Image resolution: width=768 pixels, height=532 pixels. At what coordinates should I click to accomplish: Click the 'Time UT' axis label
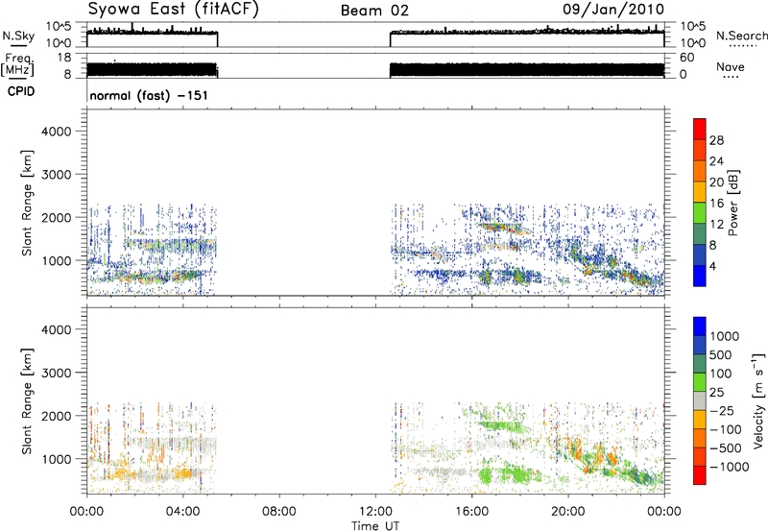point(375,525)
